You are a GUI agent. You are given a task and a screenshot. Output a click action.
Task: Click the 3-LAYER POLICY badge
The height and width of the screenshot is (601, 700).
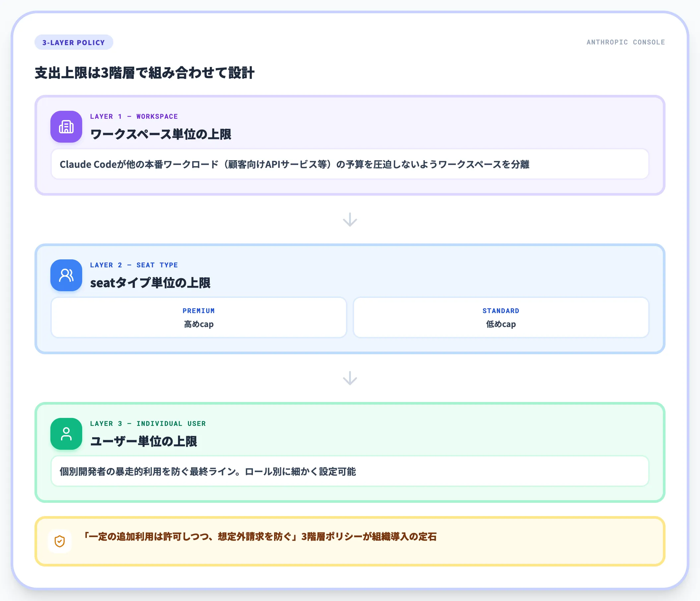pyautogui.click(x=74, y=42)
